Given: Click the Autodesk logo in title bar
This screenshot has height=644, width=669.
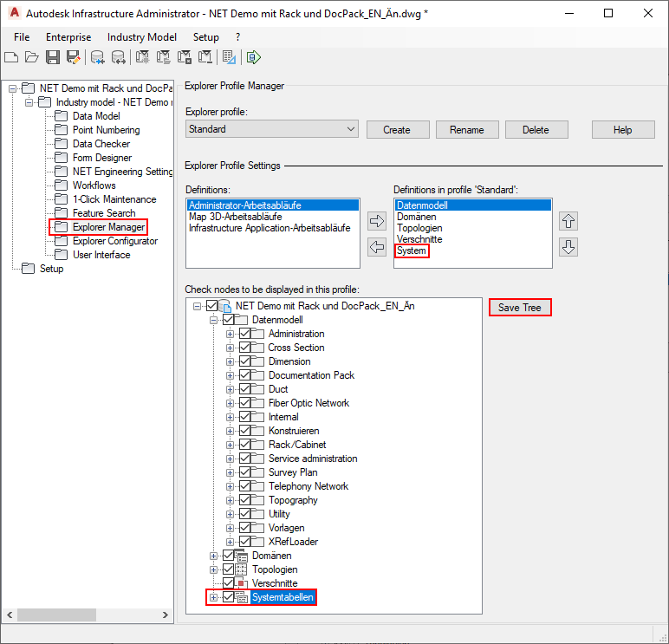Looking at the screenshot, I should (x=15, y=13).
